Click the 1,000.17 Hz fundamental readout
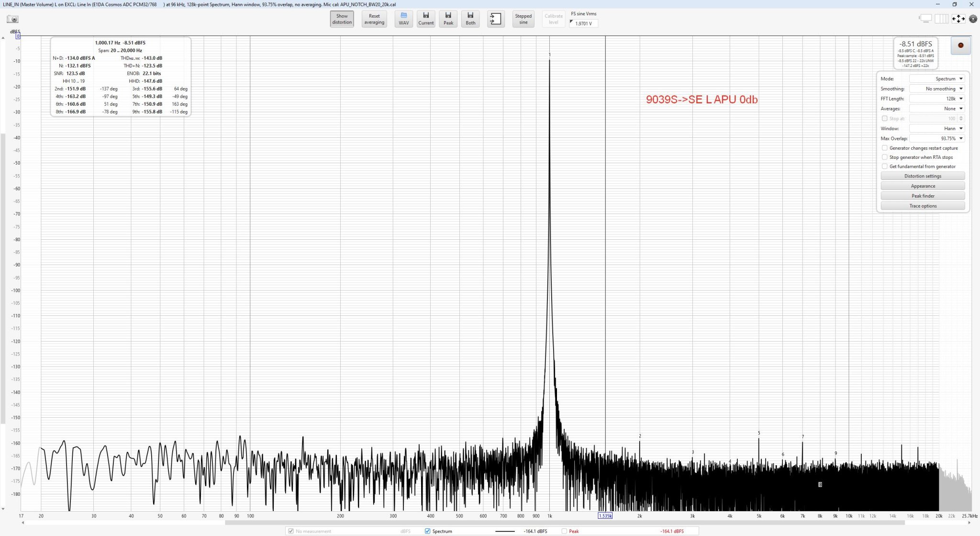 click(x=108, y=43)
